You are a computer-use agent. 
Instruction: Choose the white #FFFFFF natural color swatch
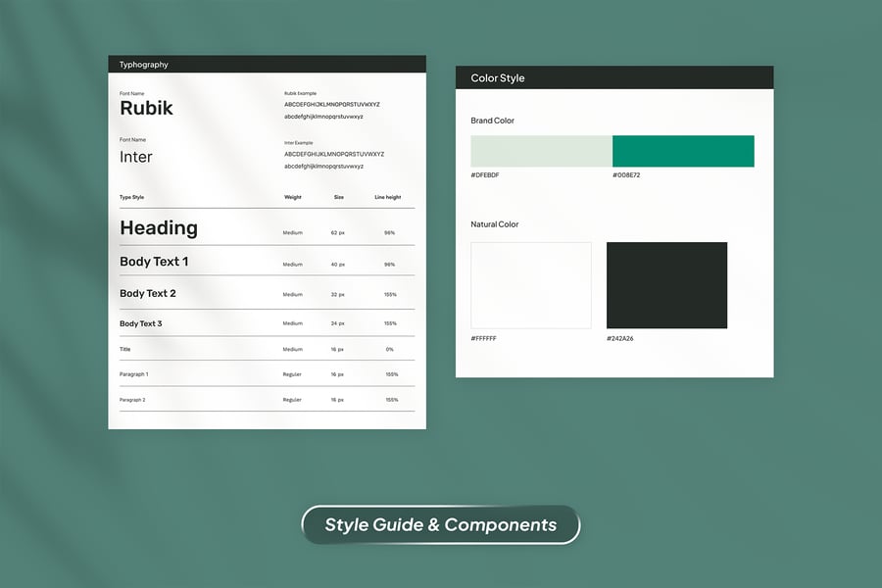(531, 285)
